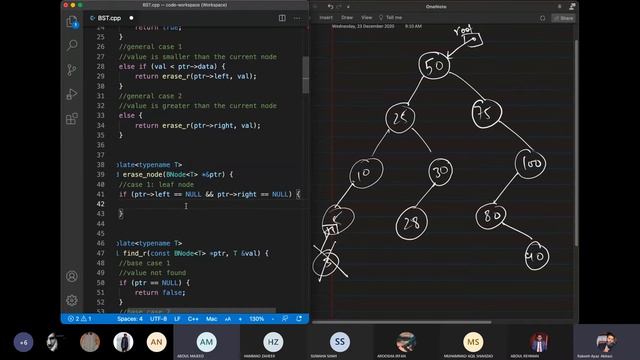Click the minus zoom-out button in status bar
Viewport: 640px width, 360px height.
click(x=272, y=319)
